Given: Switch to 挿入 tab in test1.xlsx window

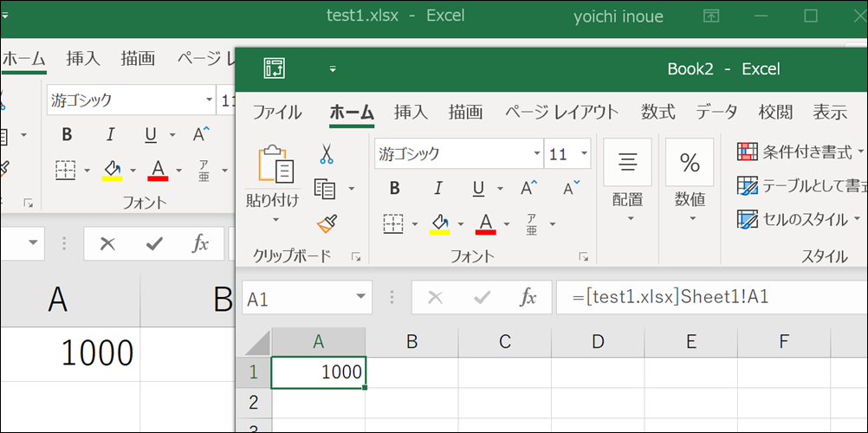Looking at the screenshot, I should pos(83,58).
